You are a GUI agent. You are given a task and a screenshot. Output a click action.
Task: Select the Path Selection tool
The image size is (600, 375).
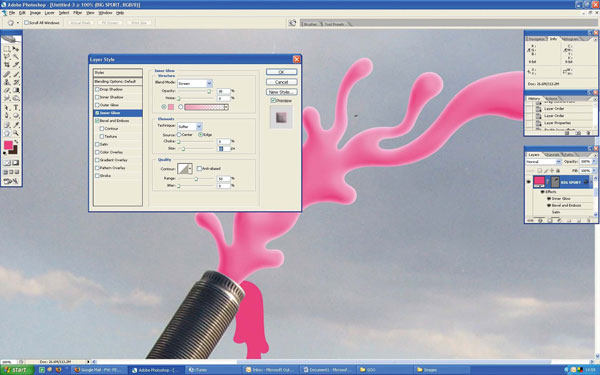7,108
